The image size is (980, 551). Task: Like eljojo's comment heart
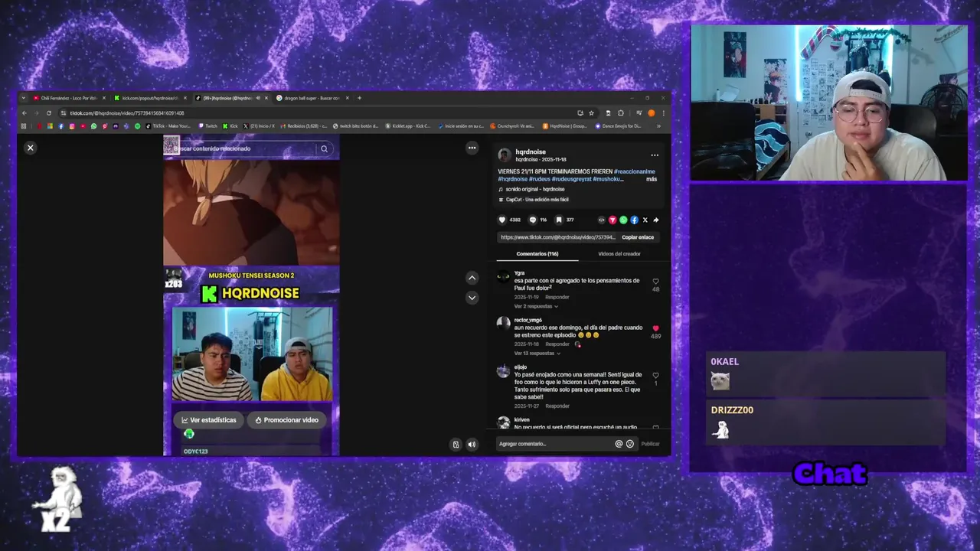tap(655, 376)
